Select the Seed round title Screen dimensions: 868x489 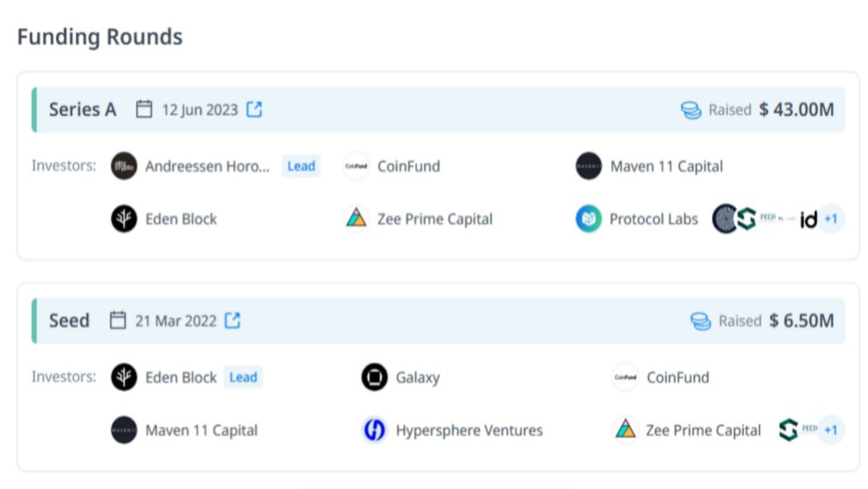click(69, 321)
